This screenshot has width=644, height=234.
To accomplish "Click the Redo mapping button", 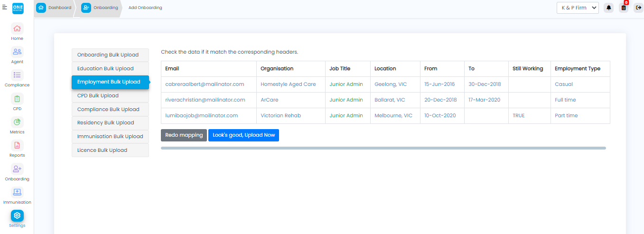I will 184,135.
